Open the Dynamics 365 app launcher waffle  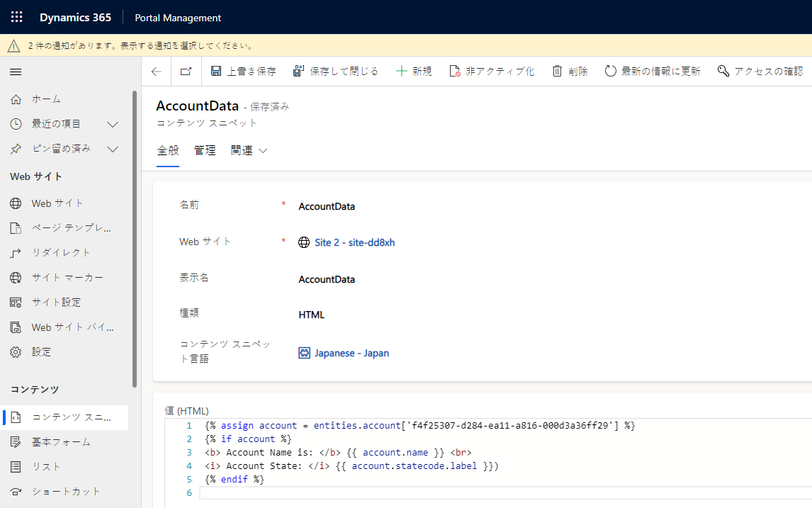point(16,17)
